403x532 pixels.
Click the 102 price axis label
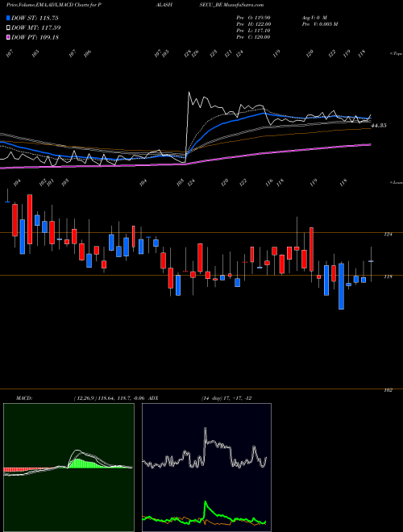click(388, 390)
